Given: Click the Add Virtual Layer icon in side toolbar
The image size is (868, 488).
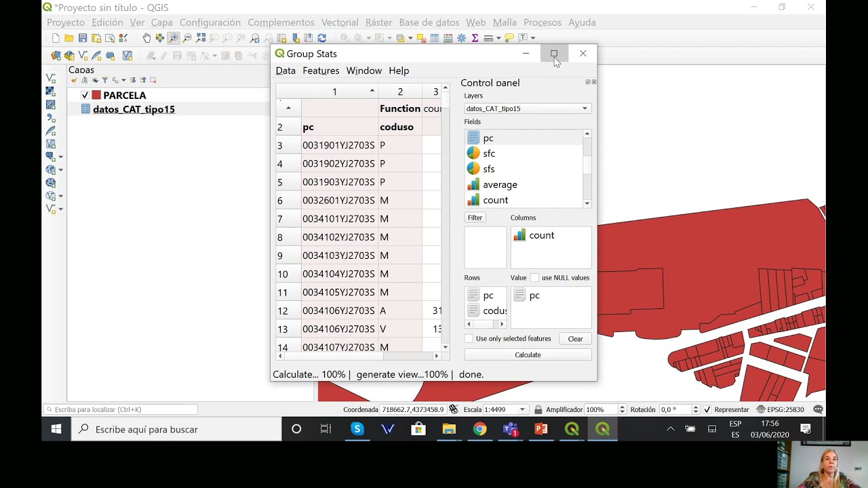Looking at the screenshot, I should pos(50,144).
